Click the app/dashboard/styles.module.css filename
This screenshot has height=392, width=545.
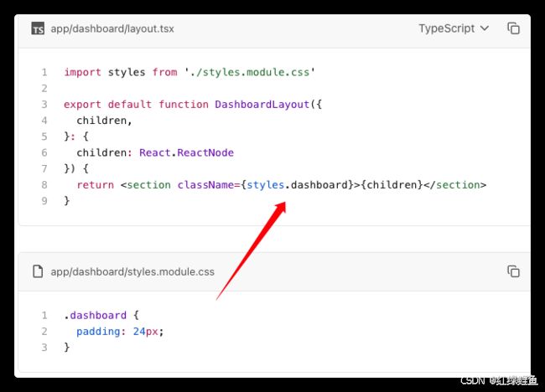[132, 271]
